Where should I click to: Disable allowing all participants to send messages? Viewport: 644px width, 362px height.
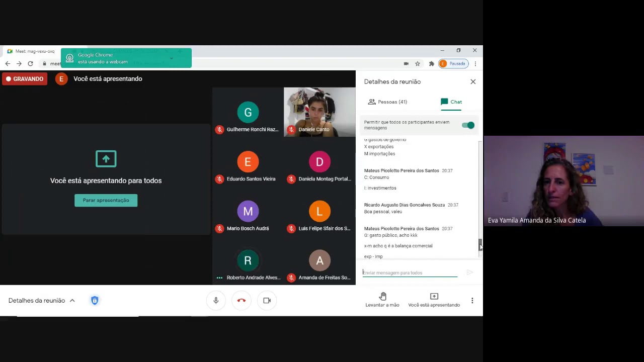coord(468,125)
